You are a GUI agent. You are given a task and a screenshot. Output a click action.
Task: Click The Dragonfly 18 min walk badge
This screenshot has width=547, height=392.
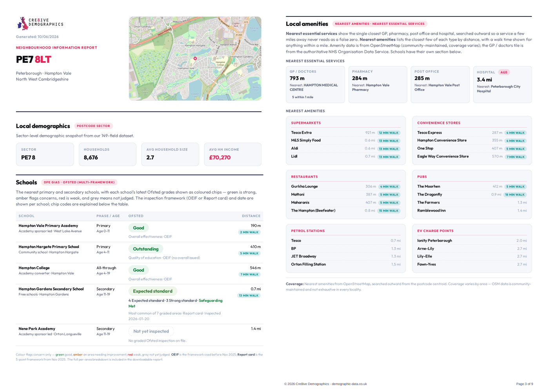click(x=515, y=195)
